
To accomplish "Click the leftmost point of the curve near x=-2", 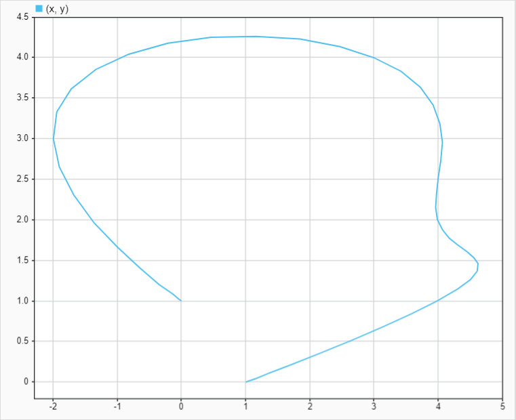I will (x=54, y=139).
